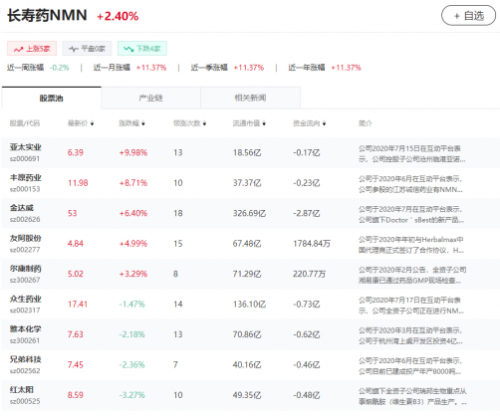Sort by 最新价 column arrow
500x416 pixels.
click(92, 124)
